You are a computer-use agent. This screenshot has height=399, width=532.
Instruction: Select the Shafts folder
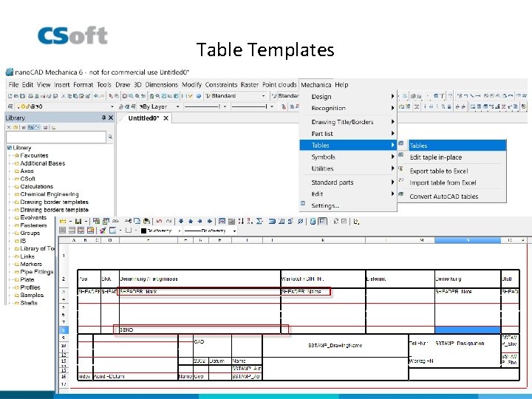pos(29,303)
